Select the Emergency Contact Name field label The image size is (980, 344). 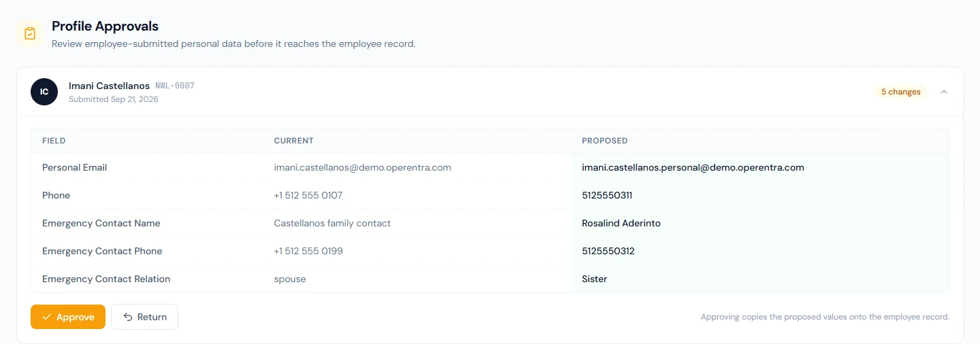pyautogui.click(x=101, y=223)
